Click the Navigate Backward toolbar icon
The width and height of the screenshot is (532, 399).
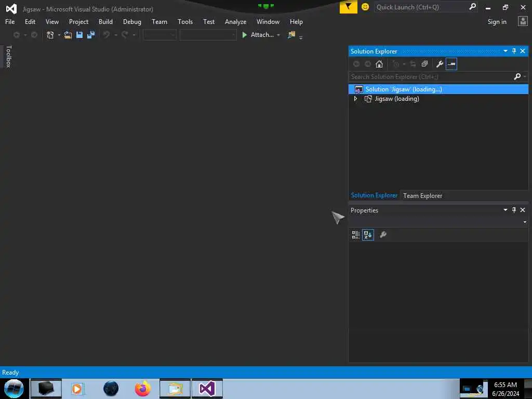(x=16, y=35)
